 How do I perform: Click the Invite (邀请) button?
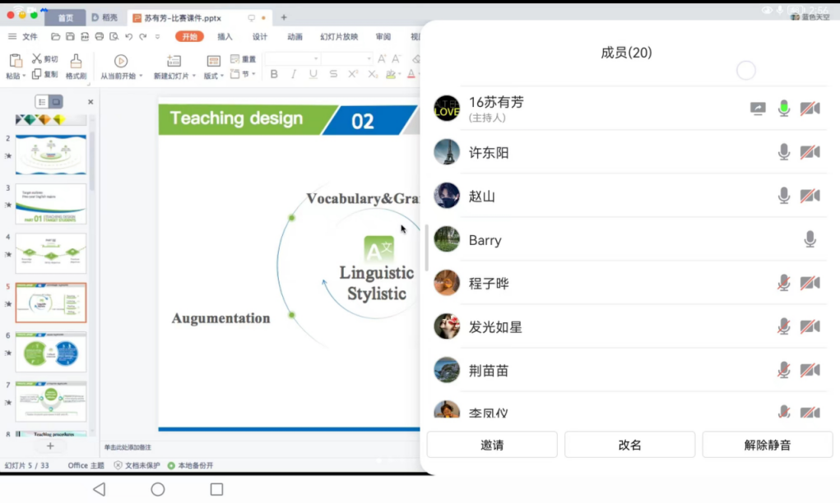pos(492,445)
